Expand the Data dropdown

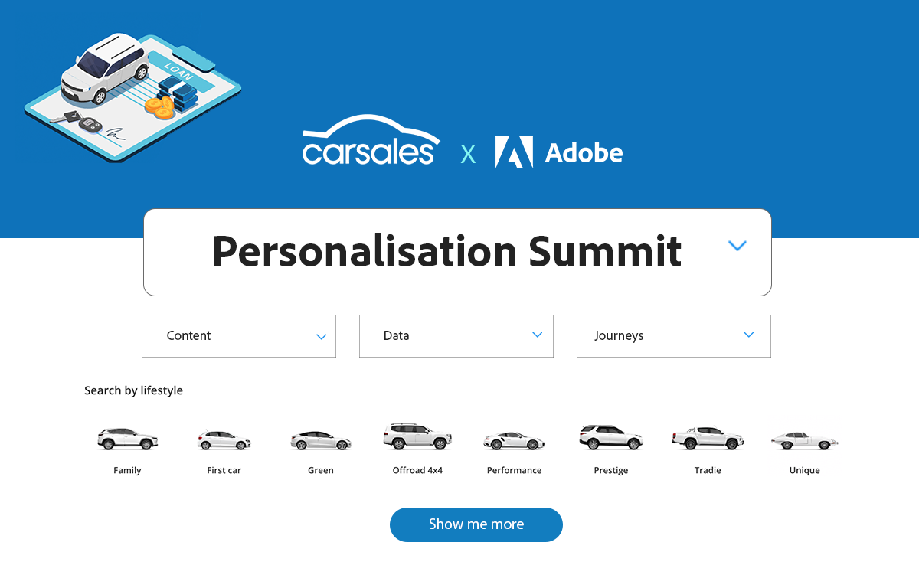point(456,335)
